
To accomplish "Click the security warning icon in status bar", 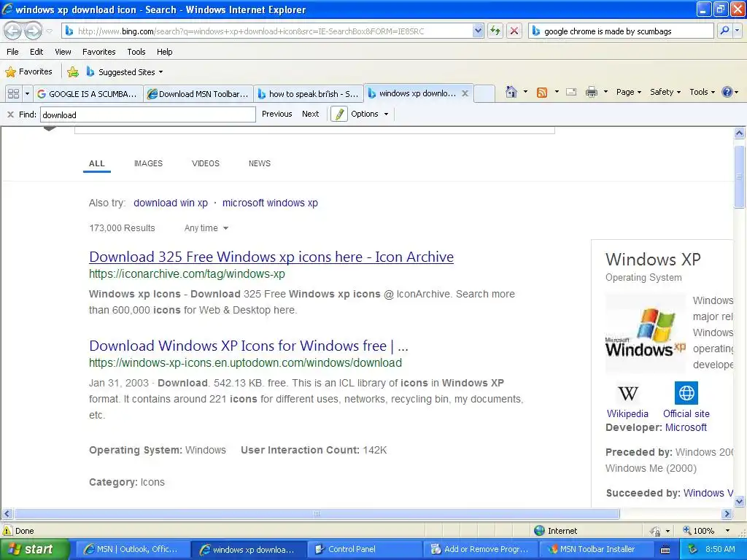I will coord(7,531).
